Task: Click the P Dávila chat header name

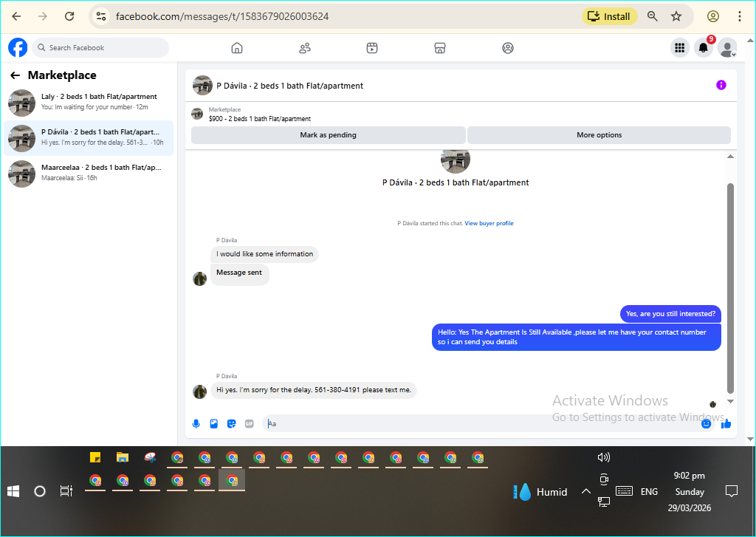Action: [289, 86]
